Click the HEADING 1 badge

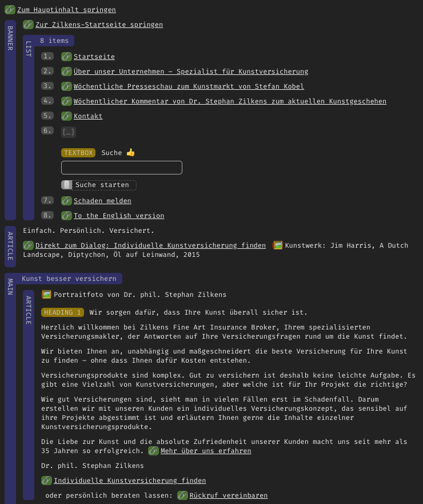[x=62, y=312]
